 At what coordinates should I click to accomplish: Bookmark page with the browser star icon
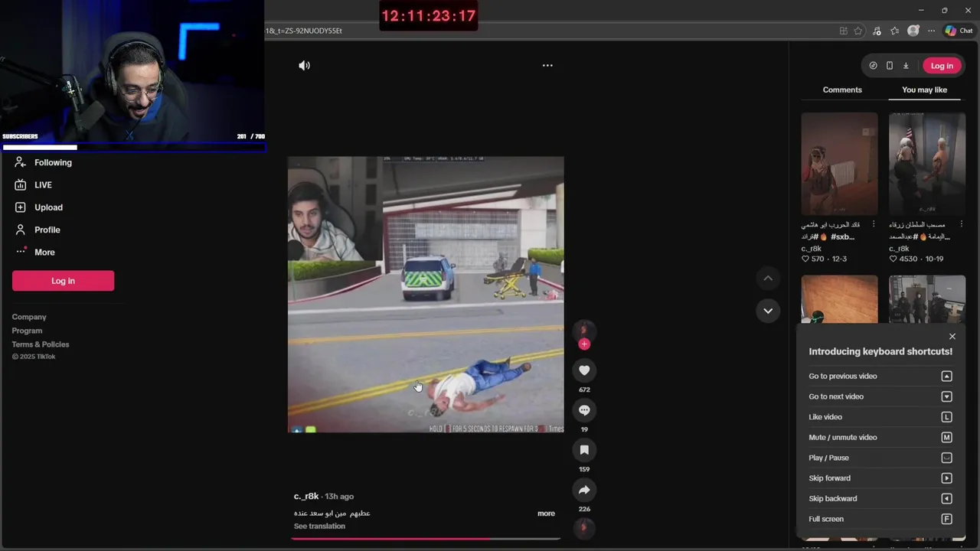point(858,31)
